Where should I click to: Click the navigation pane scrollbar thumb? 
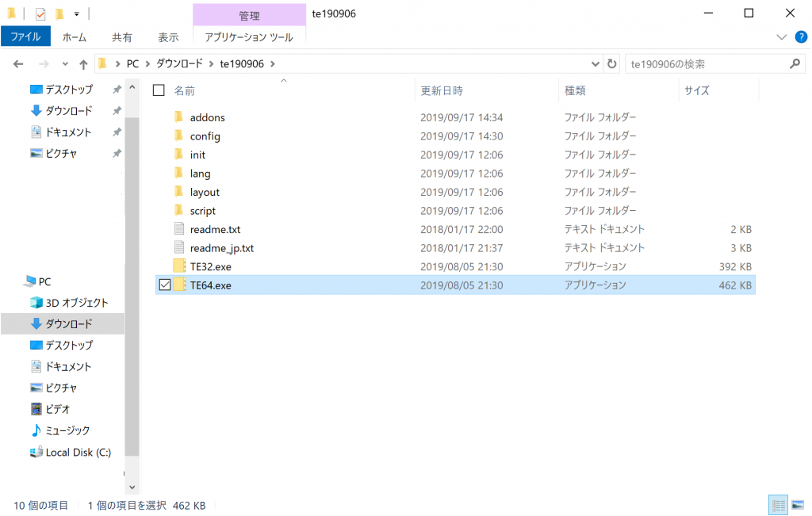[x=132, y=286]
